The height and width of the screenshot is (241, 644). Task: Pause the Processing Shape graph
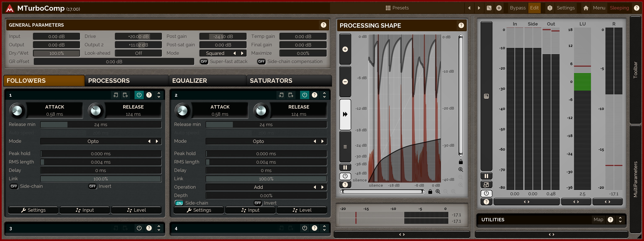pos(345,167)
